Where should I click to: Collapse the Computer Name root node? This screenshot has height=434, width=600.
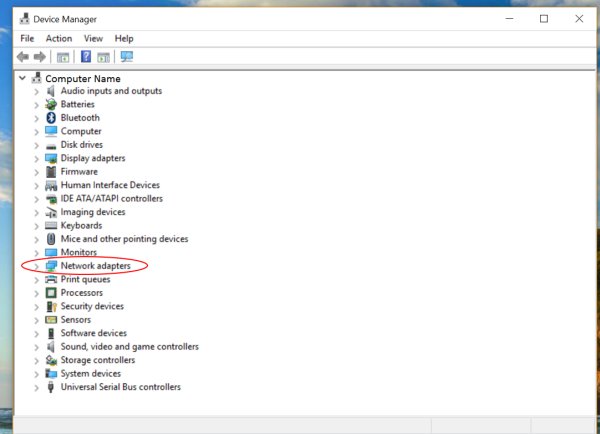[x=22, y=78]
